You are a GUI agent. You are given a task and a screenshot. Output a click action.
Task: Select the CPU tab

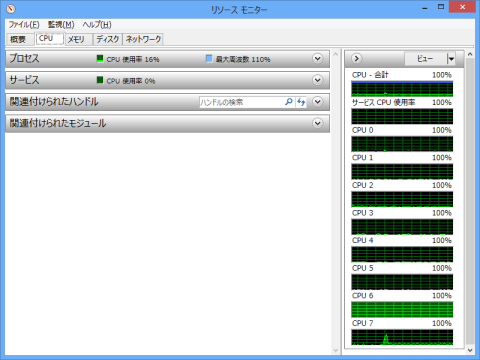pyautogui.click(x=49, y=39)
